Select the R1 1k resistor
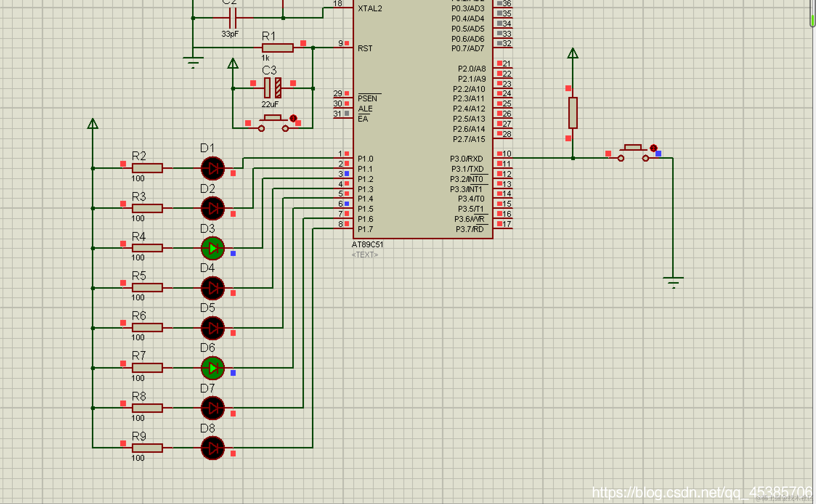 click(277, 48)
